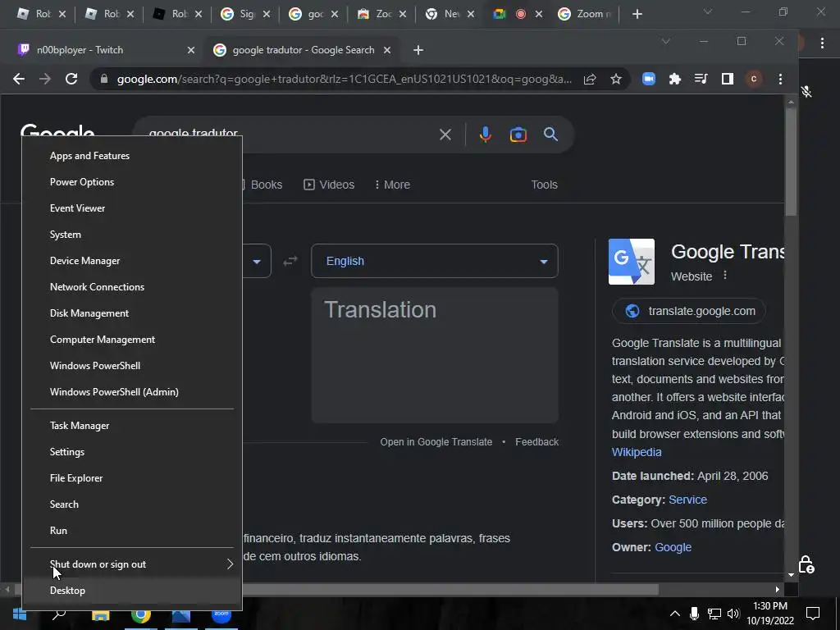This screenshot has height=630, width=840.
Task: Open Chrome three-dot menu in front window
Action: coord(781,80)
